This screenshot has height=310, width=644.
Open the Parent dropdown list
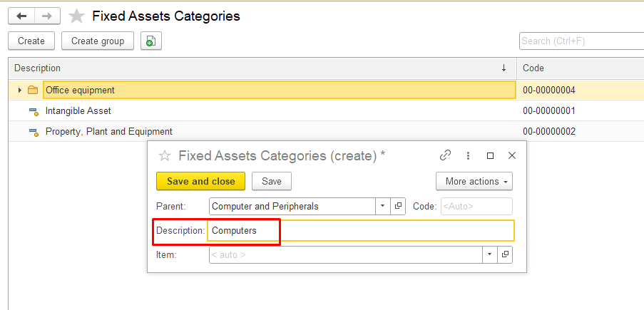coord(383,207)
